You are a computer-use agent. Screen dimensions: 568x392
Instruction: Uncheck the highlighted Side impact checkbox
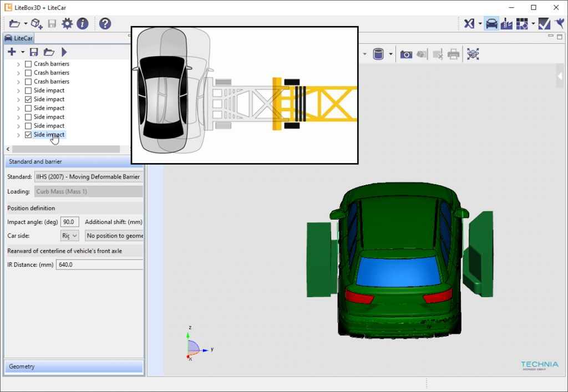[x=28, y=135]
